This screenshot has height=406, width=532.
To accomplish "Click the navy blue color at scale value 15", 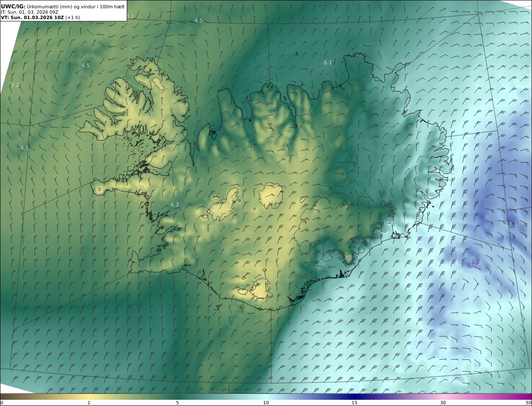I will 355,396.
